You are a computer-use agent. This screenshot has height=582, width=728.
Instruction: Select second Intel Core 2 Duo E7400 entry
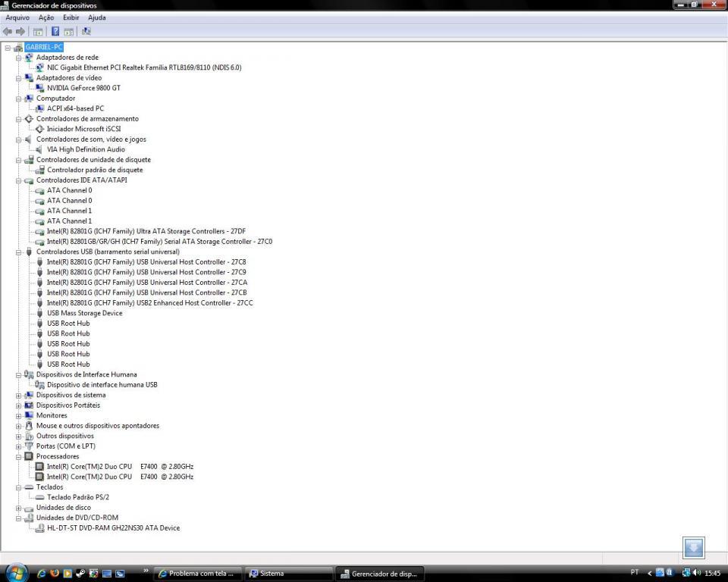click(x=121, y=477)
